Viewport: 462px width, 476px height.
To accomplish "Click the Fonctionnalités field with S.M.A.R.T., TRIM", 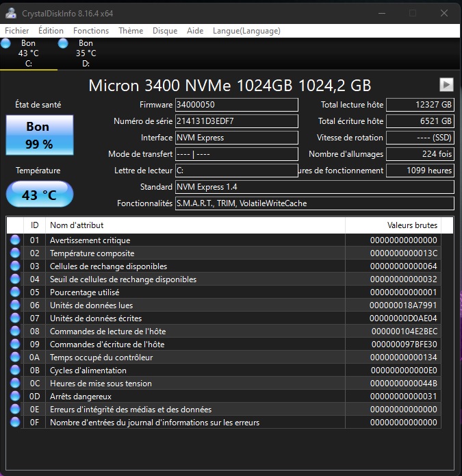I will tap(315, 203).
